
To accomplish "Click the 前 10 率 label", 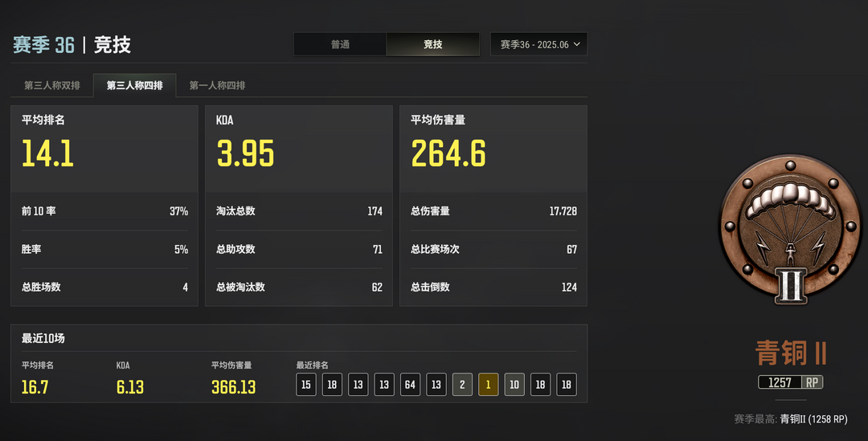I will point(39,210).
